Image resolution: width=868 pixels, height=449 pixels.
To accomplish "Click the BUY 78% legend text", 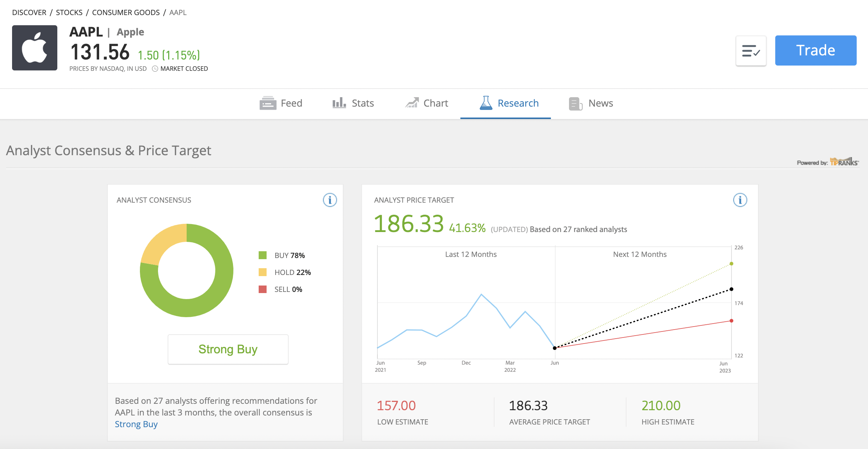I will (290, 255).
